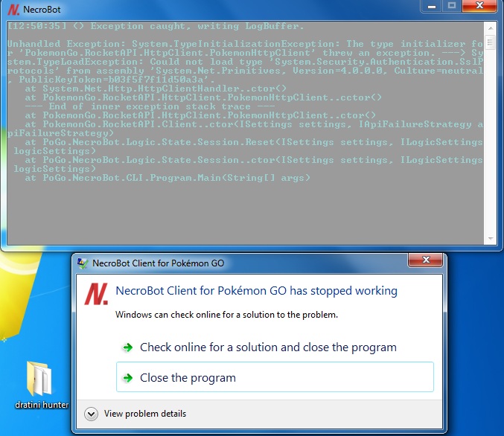
Task: Click the console vertical scrollbar thumb
Action: point(491,42)
